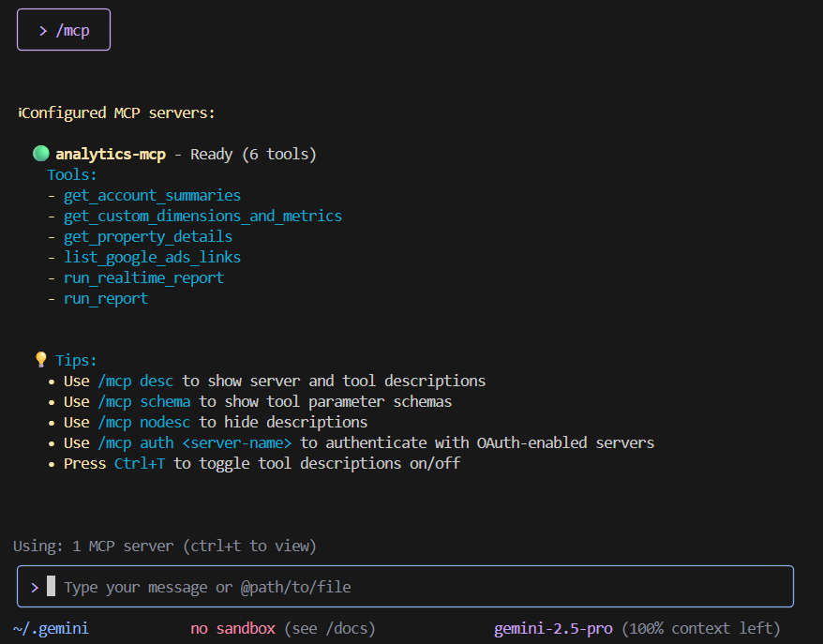
Task: Click the prompt arrow in the /mcp box
Action: [x=43, y=30]
